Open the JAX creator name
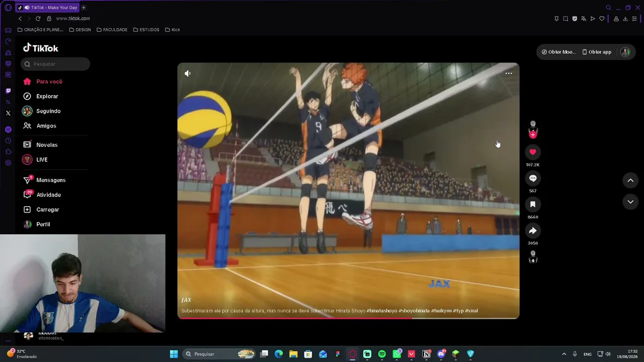 (186, 300)
